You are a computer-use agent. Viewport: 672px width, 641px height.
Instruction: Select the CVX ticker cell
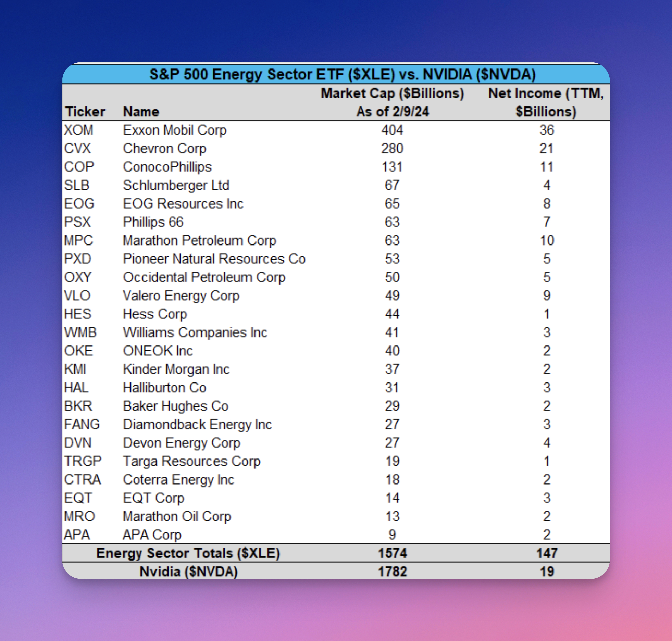(77, 149)
